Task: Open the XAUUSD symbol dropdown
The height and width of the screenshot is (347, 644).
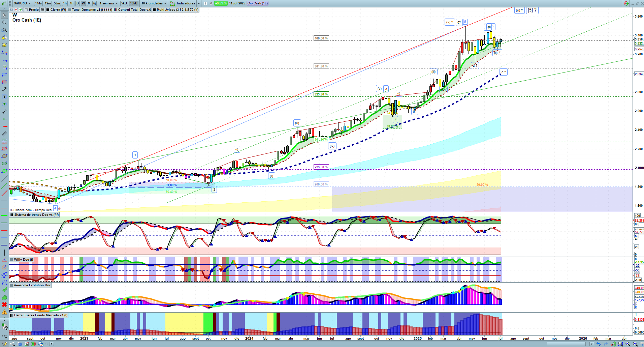Action: click(22, 3)
